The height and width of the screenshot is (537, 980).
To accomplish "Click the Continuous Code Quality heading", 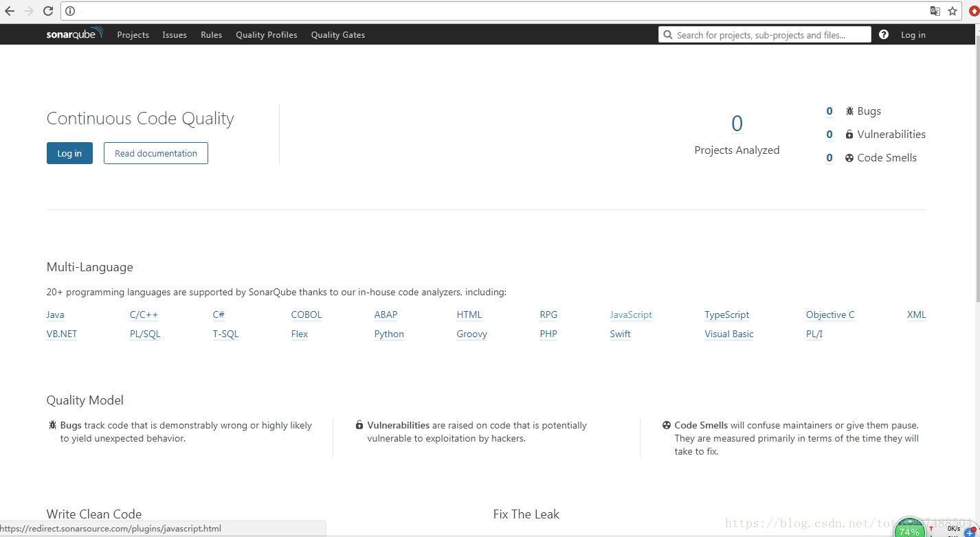I will point(140,119).
